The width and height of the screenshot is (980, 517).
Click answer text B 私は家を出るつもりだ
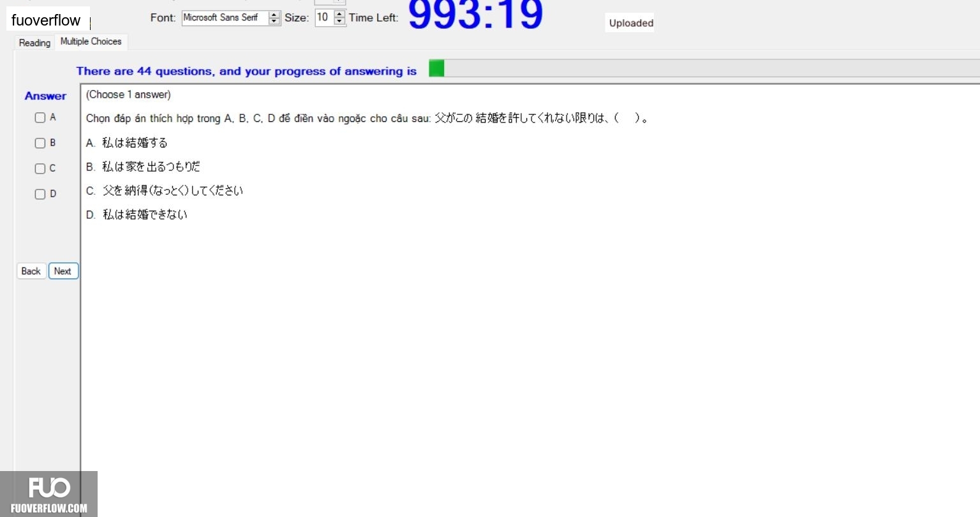point(143,167)
